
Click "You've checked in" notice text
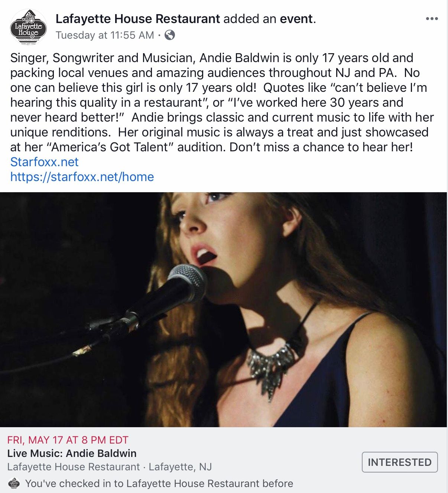(x=159, y=484)
